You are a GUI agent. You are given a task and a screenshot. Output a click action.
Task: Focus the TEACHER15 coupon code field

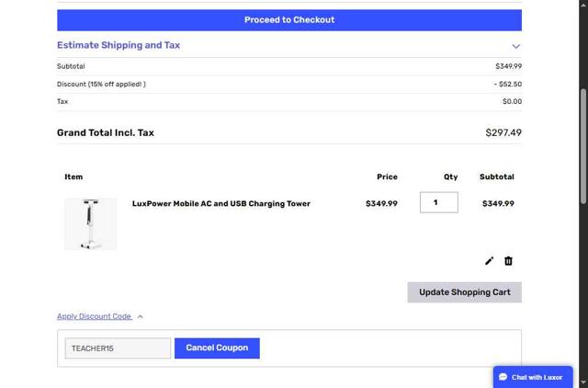(x=118, y=348)
